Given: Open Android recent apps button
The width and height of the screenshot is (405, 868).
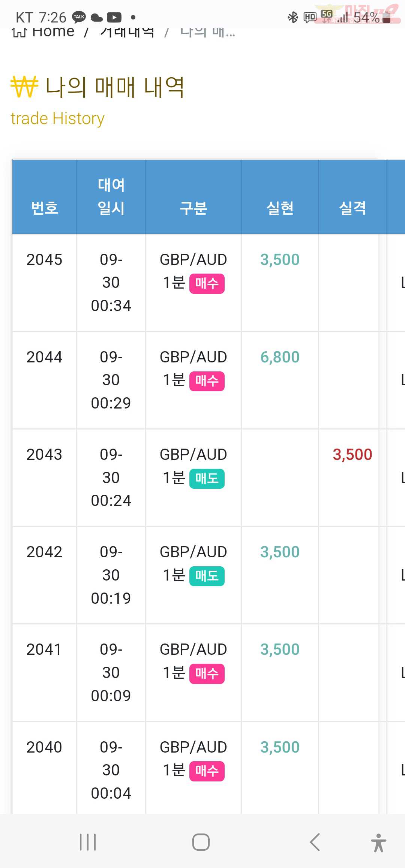Looking at the screenshot, I should (88, 842).
